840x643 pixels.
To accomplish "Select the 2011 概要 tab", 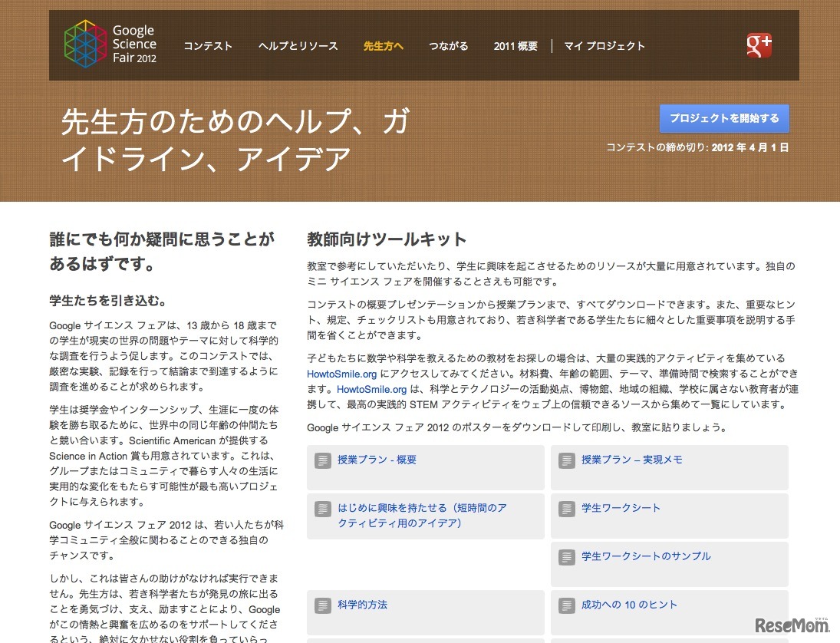I will point(515,46).
